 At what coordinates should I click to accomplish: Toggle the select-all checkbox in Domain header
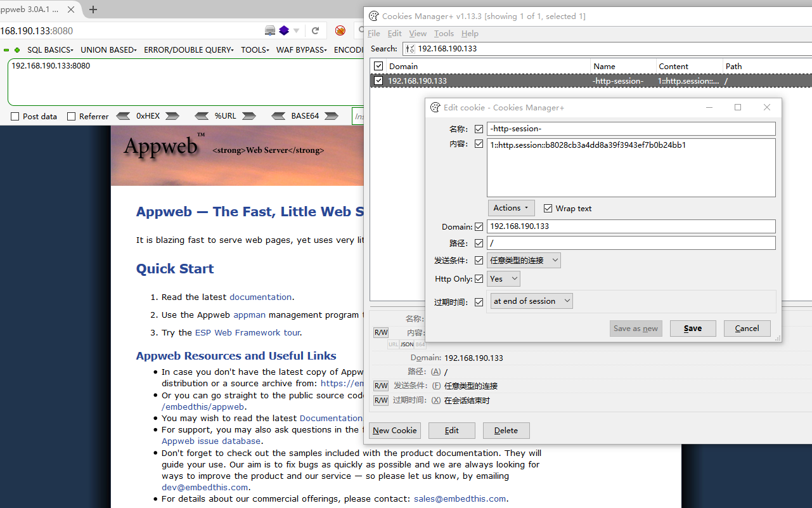point(378,66)
